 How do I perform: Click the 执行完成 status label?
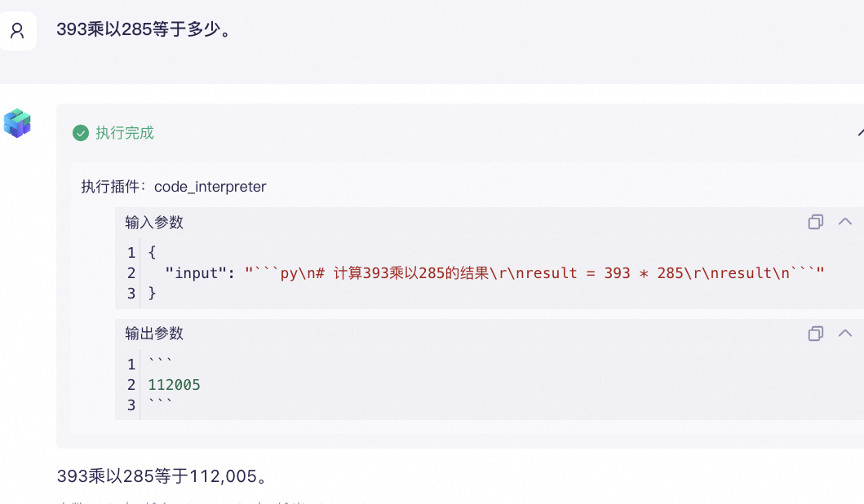click(x=125, y=133)
